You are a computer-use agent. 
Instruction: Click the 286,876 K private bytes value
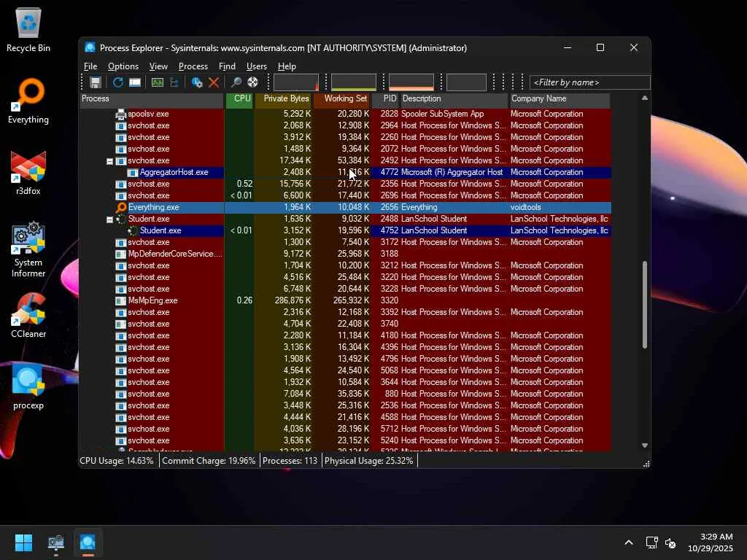293,300
